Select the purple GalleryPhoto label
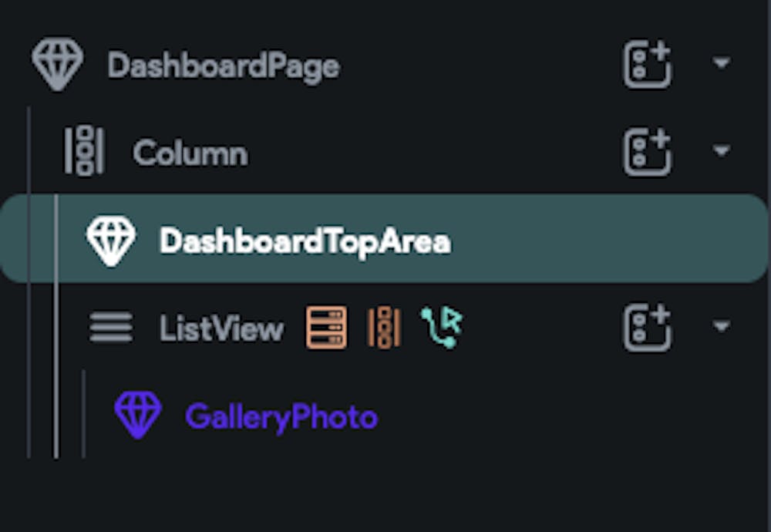The height and width of the screenshot is (532, 771). tap(281, 417)
